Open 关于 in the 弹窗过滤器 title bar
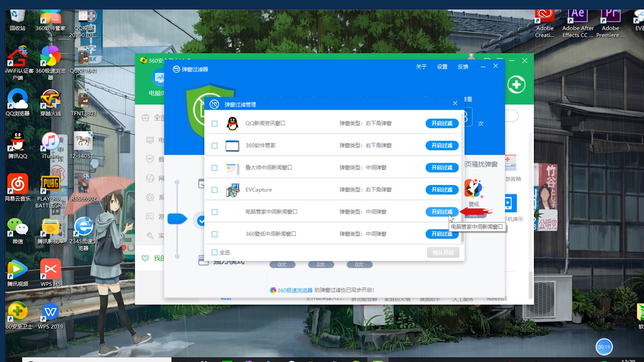The width and height of the screenshot is (644, 362). tap(421, 67)
